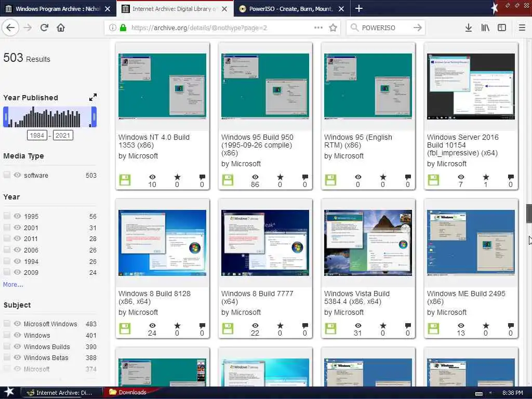Check the 2006 year filter
Image resolution: width=532 pixels, height=399 pixels.
(7, 250)
